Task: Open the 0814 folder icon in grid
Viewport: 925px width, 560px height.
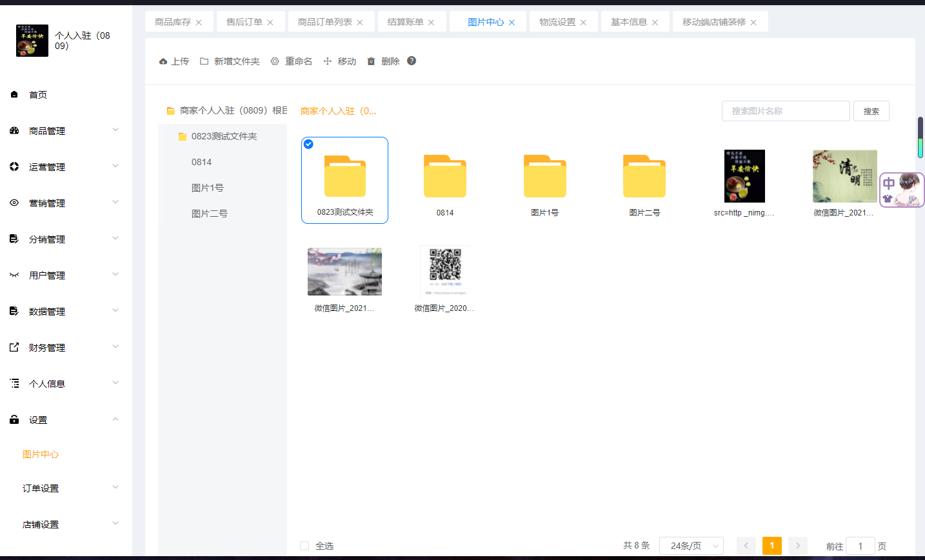Action: [444, 176]
